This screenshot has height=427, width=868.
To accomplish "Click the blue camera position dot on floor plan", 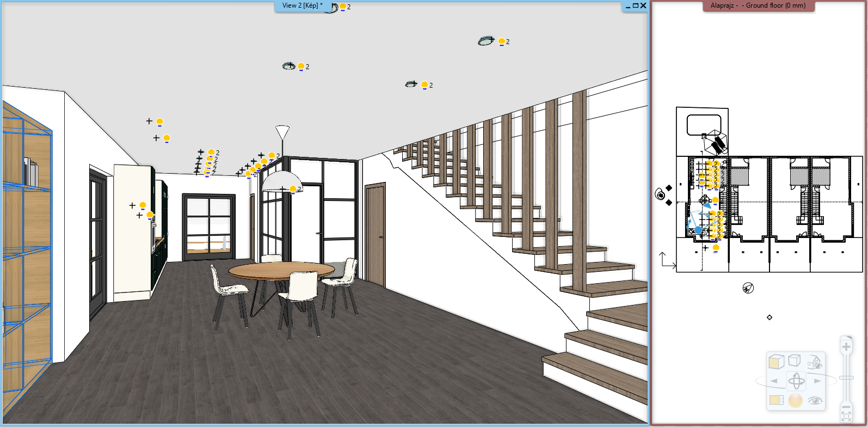I will [x=698, y=230].
